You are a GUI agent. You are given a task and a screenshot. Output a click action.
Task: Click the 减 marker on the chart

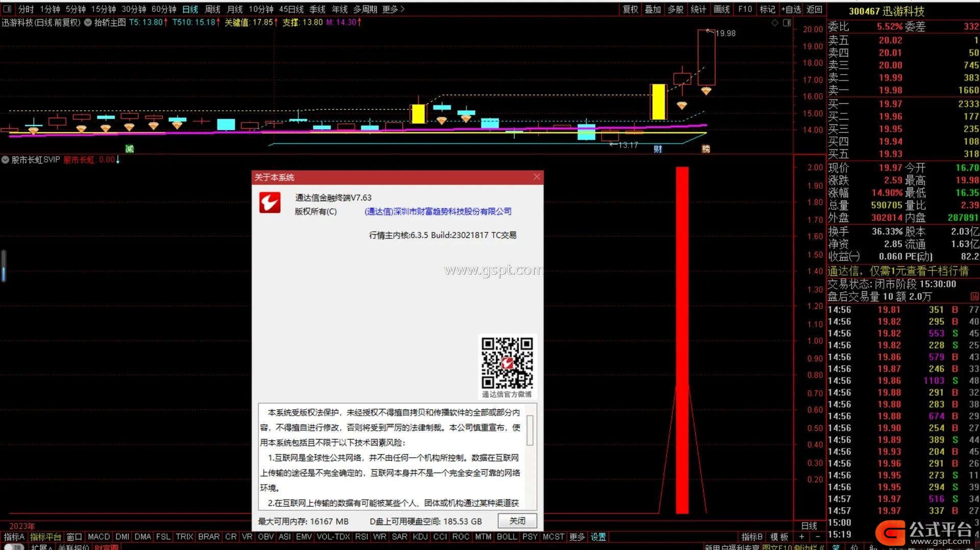click(x=130, y=149)
